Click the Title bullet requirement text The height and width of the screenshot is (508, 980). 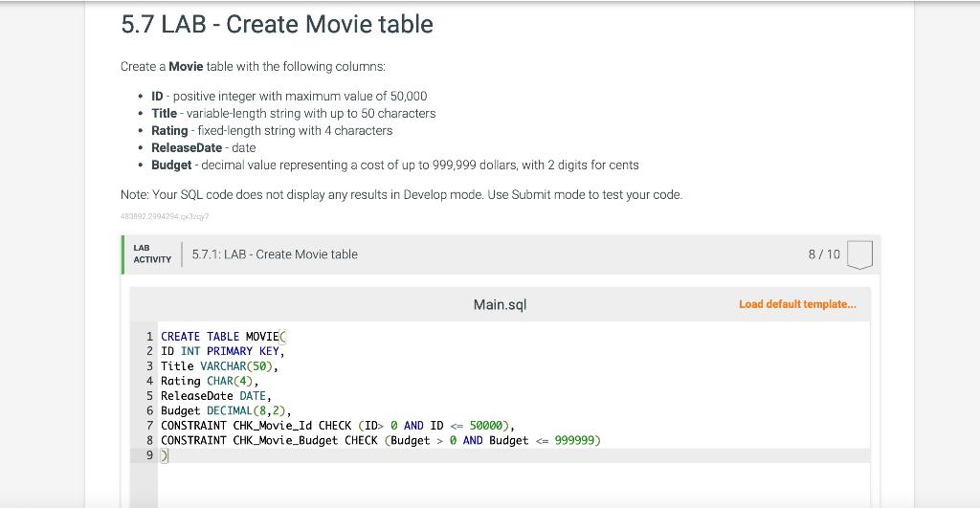pos(294,114)
